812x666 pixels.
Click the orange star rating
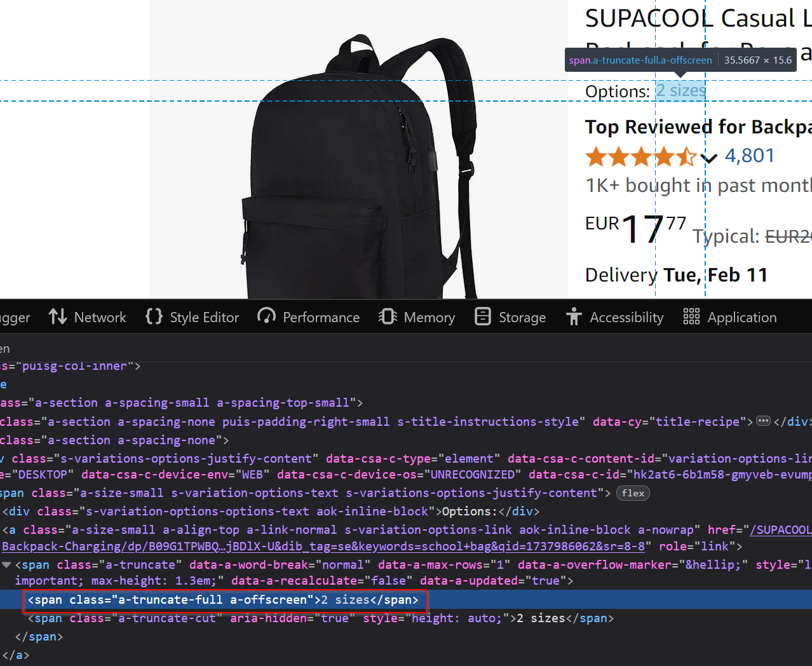coord(640,156)
